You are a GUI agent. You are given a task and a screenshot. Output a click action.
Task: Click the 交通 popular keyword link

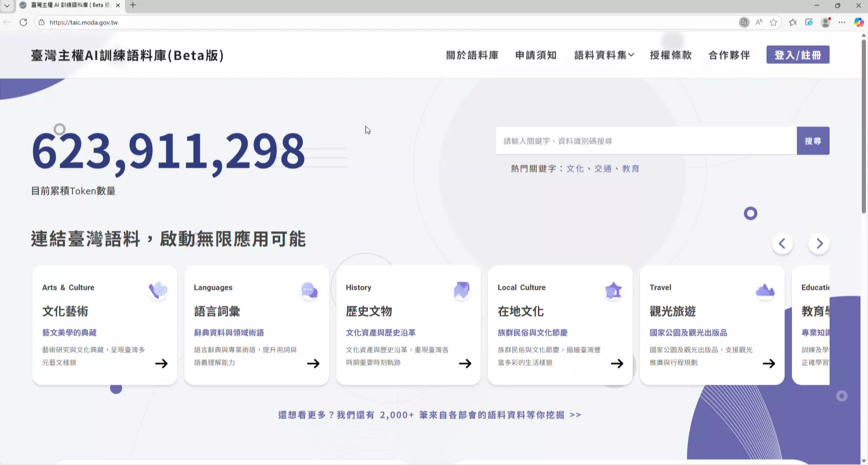(x=602, y=168)
